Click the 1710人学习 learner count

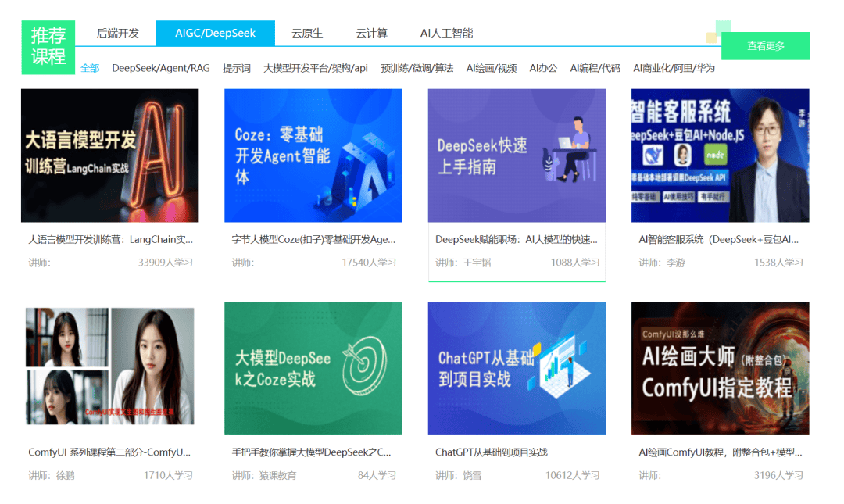click(168, 475)
